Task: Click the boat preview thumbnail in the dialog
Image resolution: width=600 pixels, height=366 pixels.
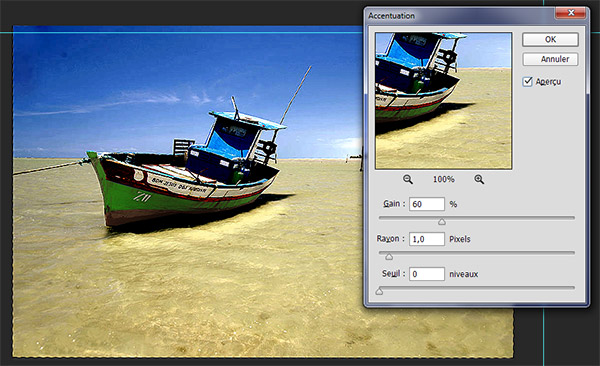Action: point(443,101)
